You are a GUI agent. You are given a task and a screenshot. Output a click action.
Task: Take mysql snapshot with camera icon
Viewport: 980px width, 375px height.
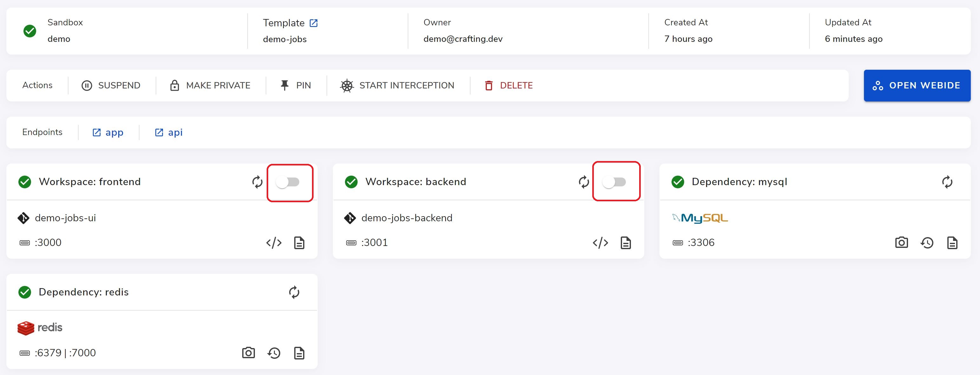tap(901, 242)
